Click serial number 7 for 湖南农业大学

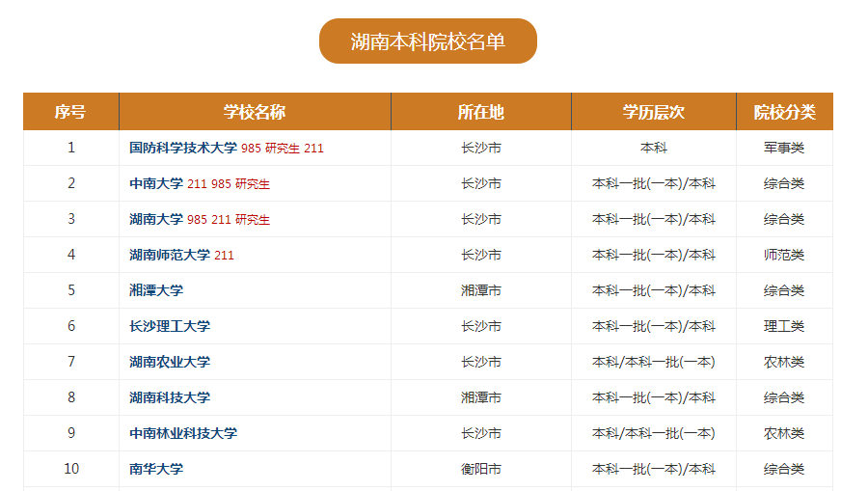[x=71, y=362]
